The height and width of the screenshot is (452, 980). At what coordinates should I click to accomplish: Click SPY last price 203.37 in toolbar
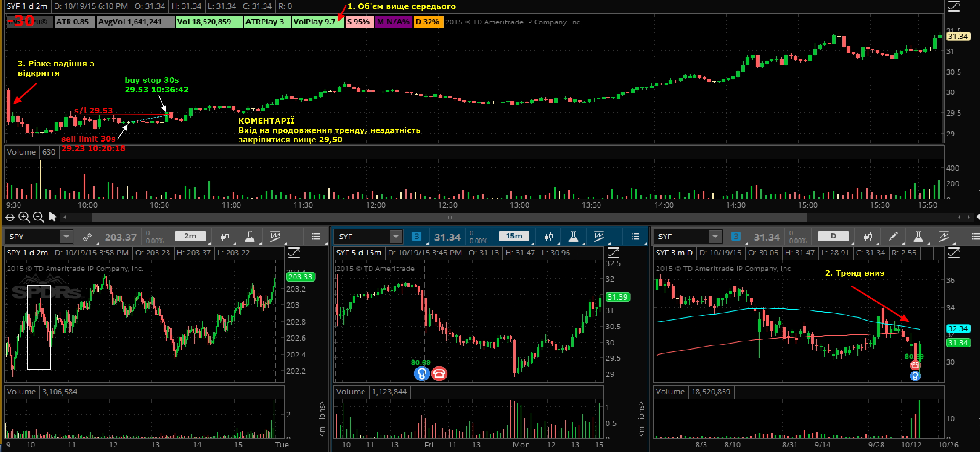pyautogui.click(x=121, y=237)
